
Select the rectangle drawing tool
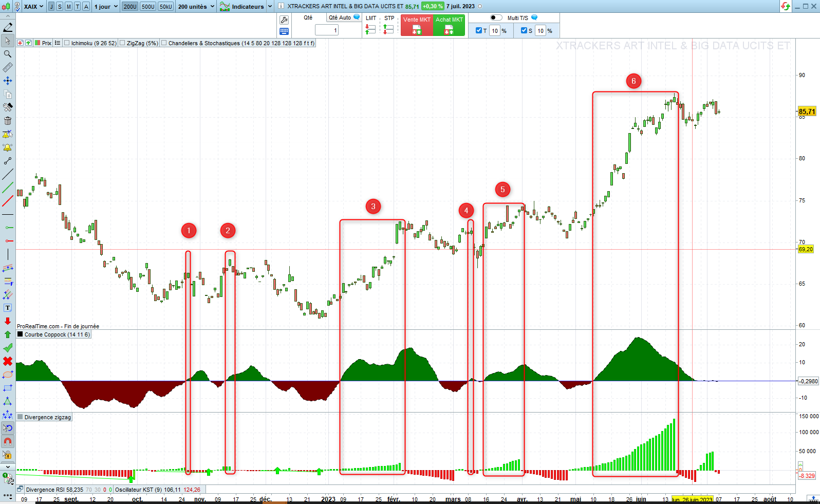(8, 388)
